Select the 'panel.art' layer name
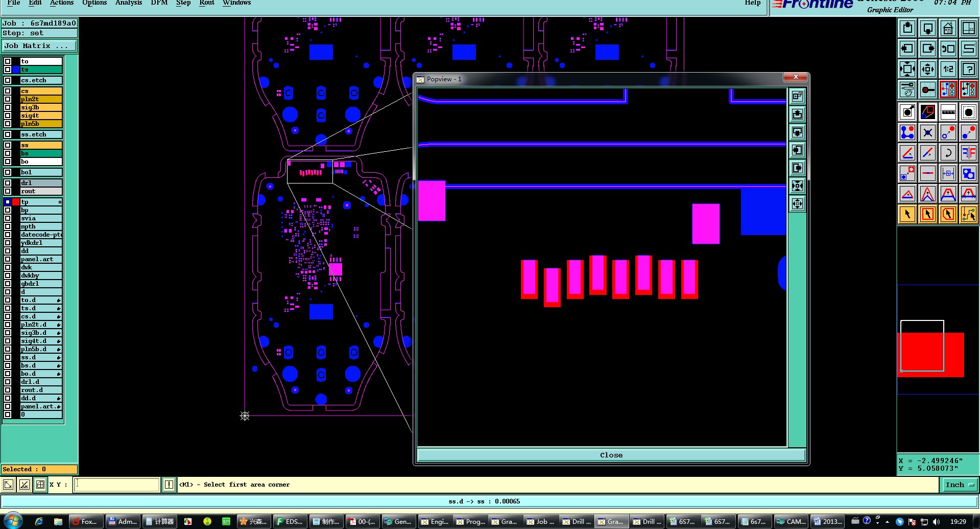 41,259
